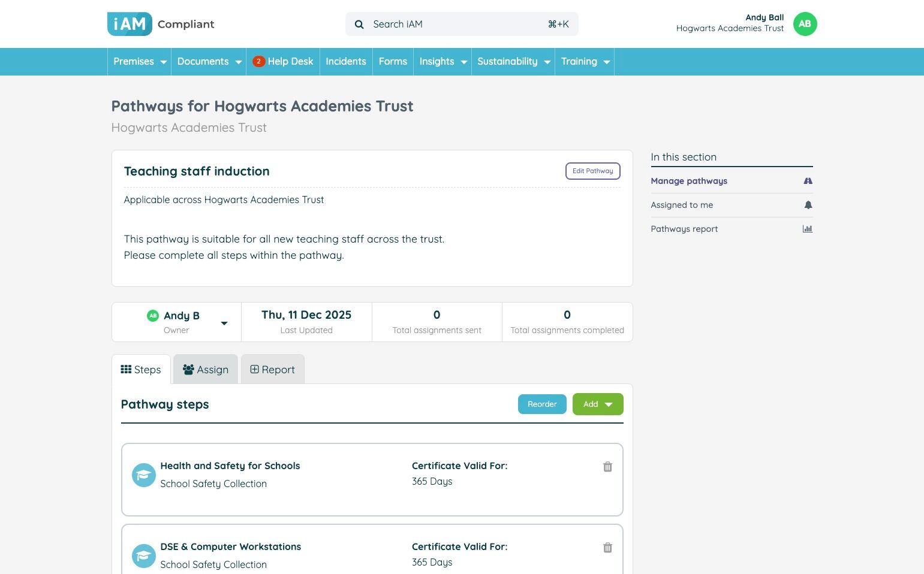The height and width of the screenshot is (574, 924).
Task: Expand the Premises menu arrow
Action: click(163, 62)
